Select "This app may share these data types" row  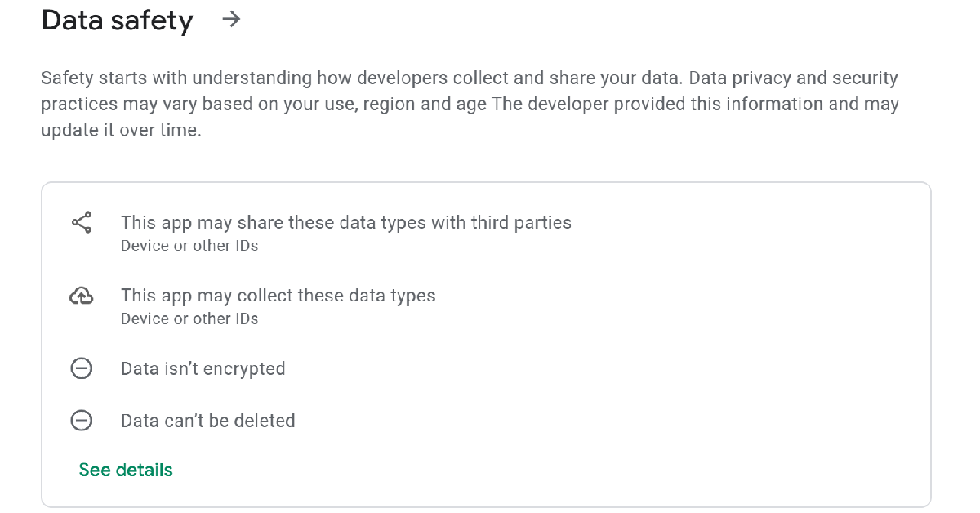click(345, 223)
